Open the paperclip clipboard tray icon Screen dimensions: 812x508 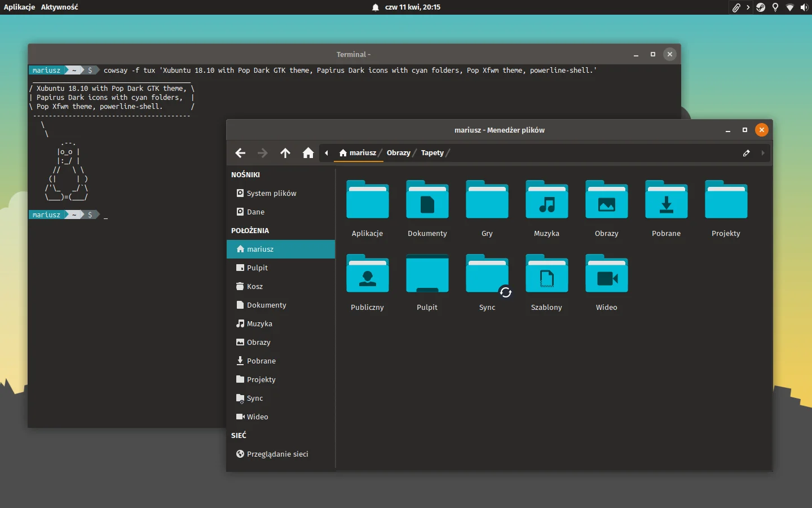pyautogui.click(x=736, y=7)
